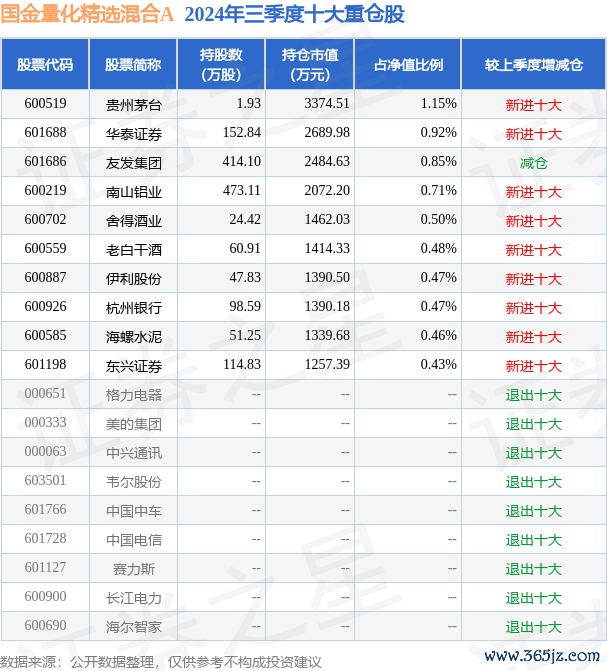Image resolution: width=607 pixels, height=671 pixels.
Task: Select stock code 000651
Action: 45,394
